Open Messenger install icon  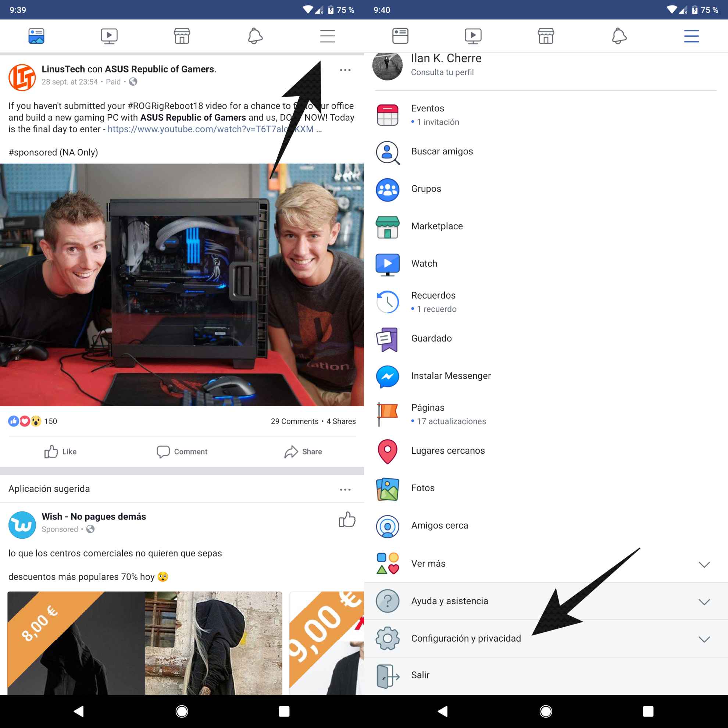388,375
